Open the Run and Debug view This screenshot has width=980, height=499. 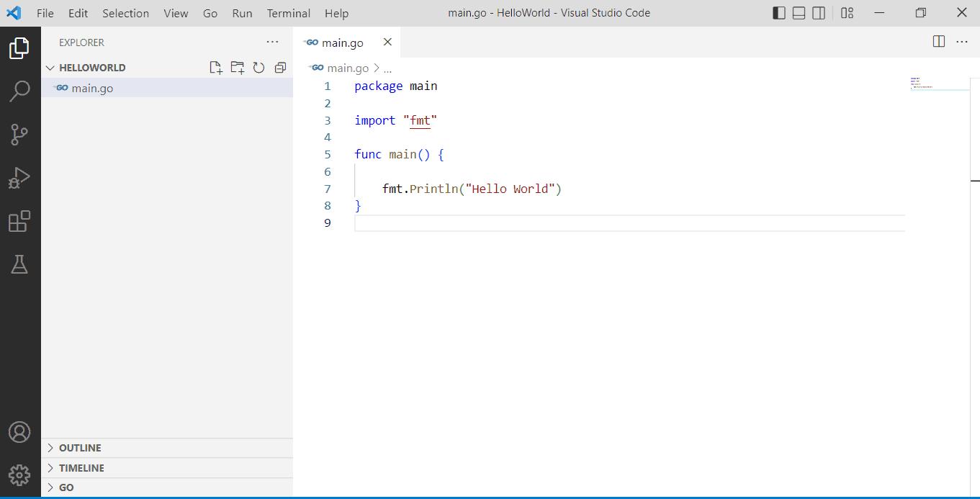click(20, 177)
